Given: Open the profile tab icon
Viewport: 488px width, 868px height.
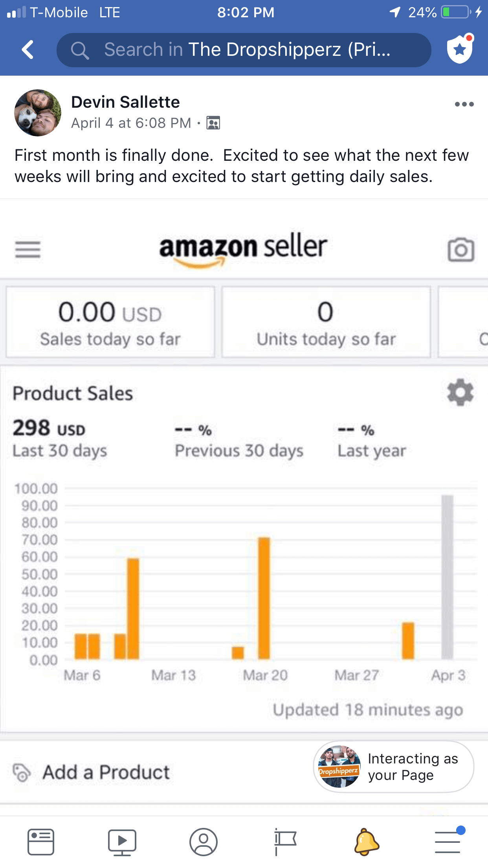Looking at the screenshot, I should point(204,842).
